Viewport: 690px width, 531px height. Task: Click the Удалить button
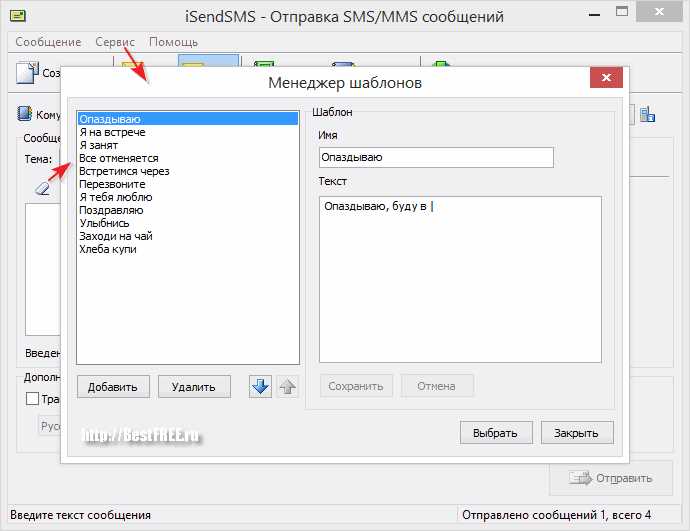[x=194, y=387]
